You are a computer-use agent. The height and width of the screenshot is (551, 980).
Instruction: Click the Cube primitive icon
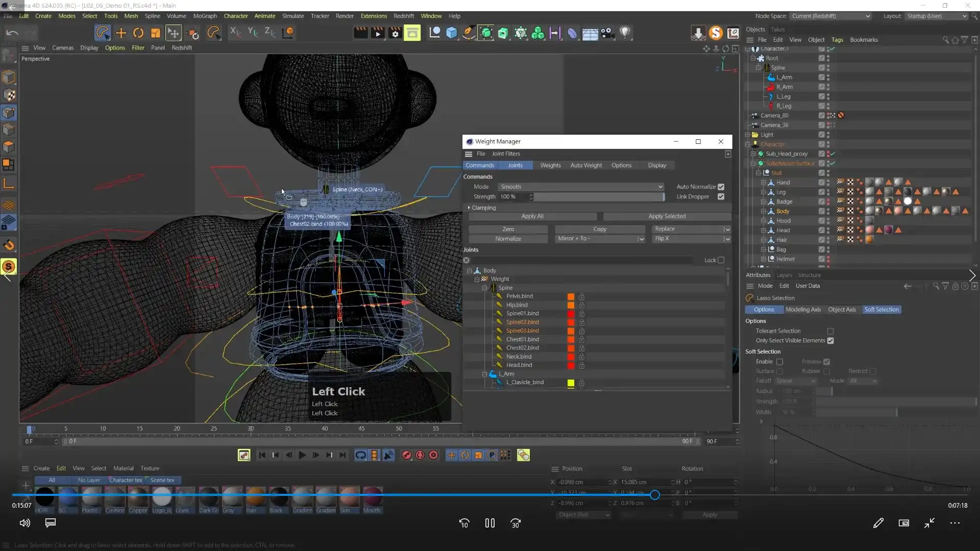(451, 33)
